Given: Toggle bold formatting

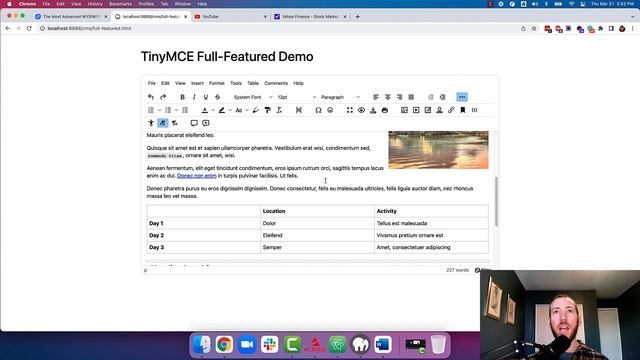Looking at the screenshot, I should pyautogui.click(x=182, y=97).
